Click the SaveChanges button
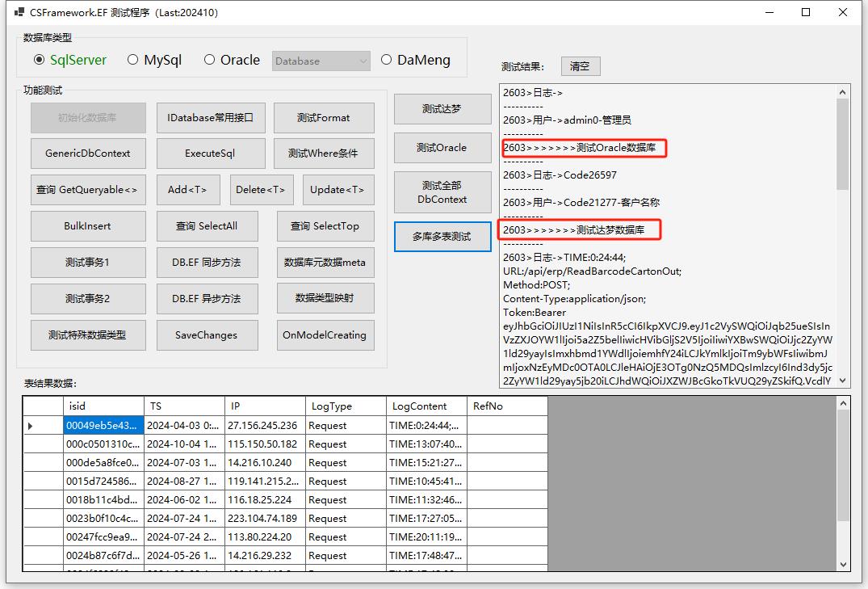 click(207, 335)
